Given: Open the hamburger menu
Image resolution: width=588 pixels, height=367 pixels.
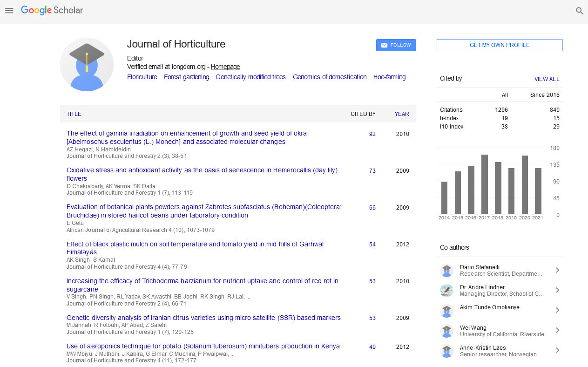Looking at the screenshot, I should pos(9,11).
